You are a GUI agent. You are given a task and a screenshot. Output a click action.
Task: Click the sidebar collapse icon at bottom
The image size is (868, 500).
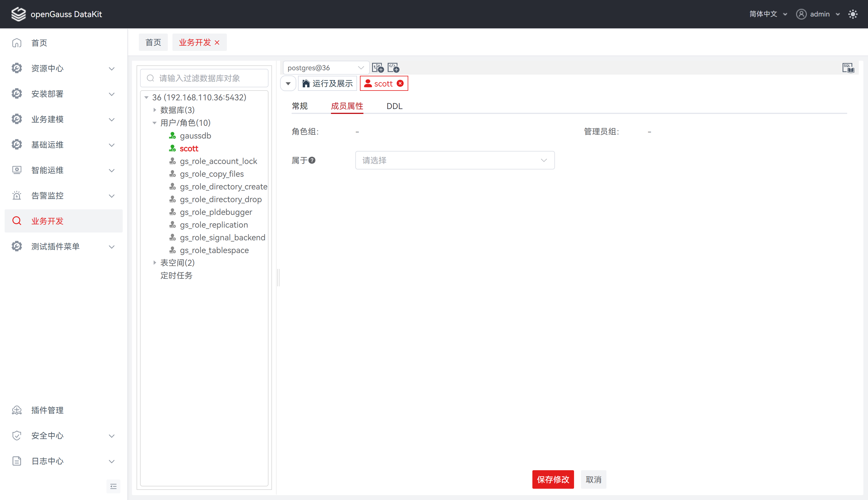(x=113, y=486)
